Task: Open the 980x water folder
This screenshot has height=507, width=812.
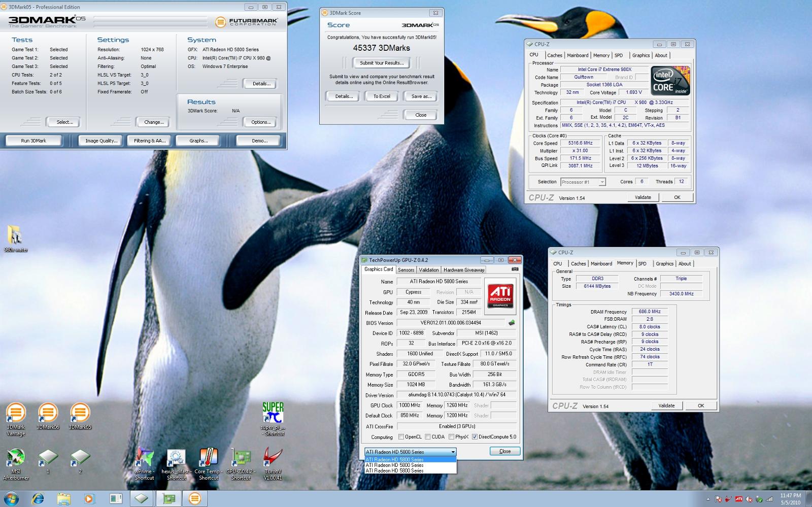Action: pyautogui.click(x=15, y=239)
